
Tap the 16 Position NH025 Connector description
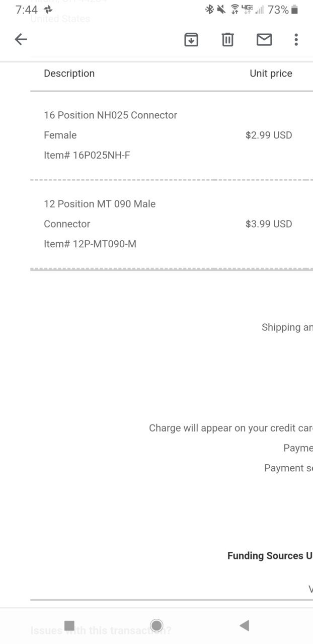coord(110,115)
